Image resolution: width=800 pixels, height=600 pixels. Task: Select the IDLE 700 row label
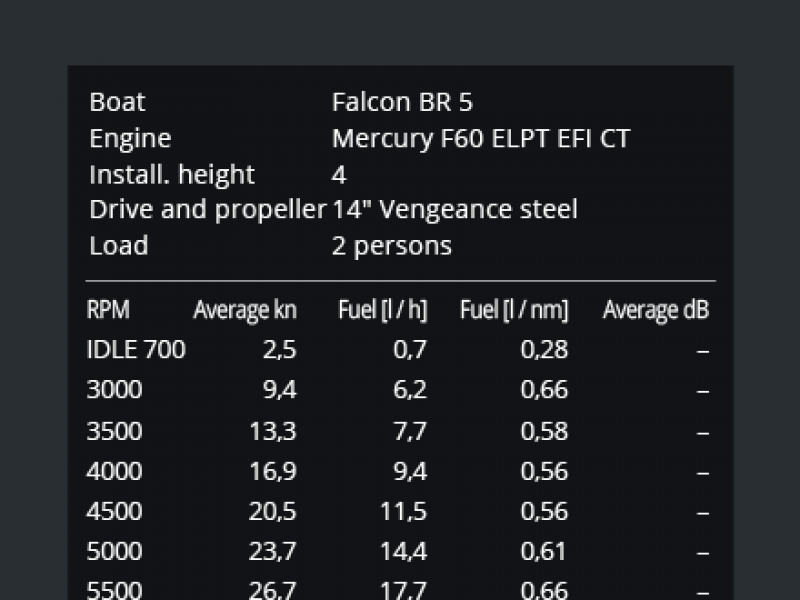pos(136,349)
